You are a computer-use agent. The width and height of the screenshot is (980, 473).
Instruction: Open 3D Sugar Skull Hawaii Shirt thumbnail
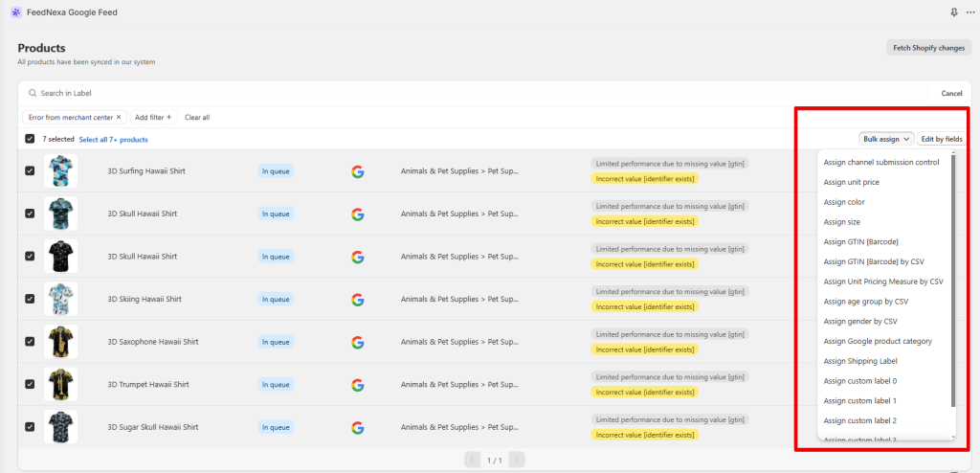click(60, 427)
